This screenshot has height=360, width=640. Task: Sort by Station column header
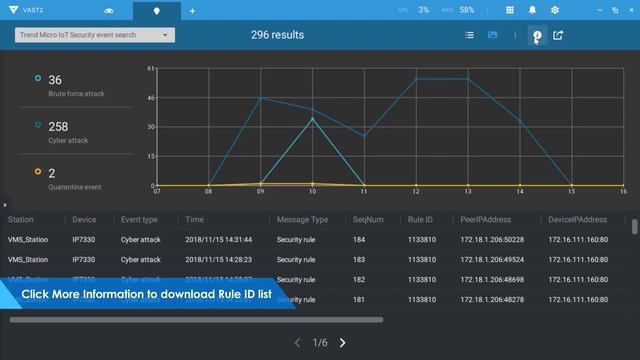coord(20,220)
